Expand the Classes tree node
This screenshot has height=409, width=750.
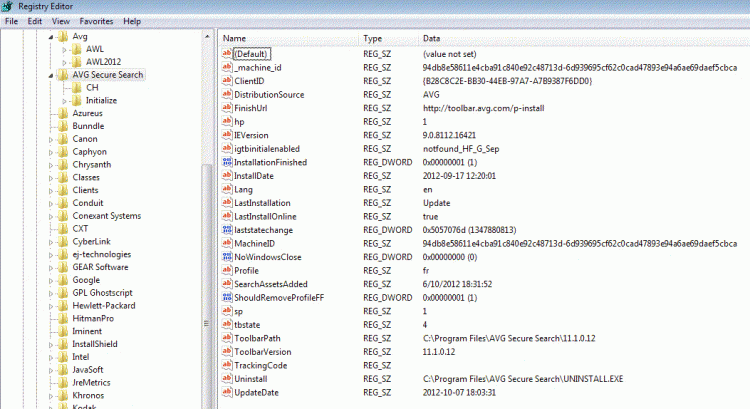click(51, 177)
